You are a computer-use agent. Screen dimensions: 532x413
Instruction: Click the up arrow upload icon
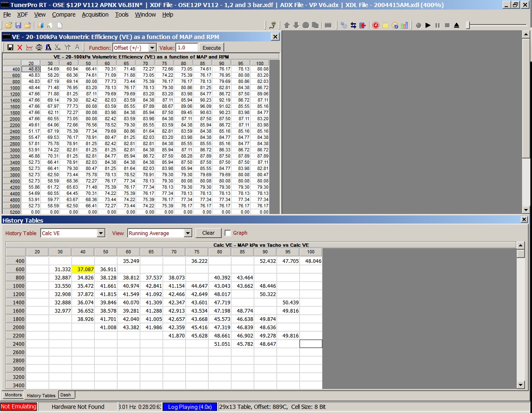(x=287, y=25)
